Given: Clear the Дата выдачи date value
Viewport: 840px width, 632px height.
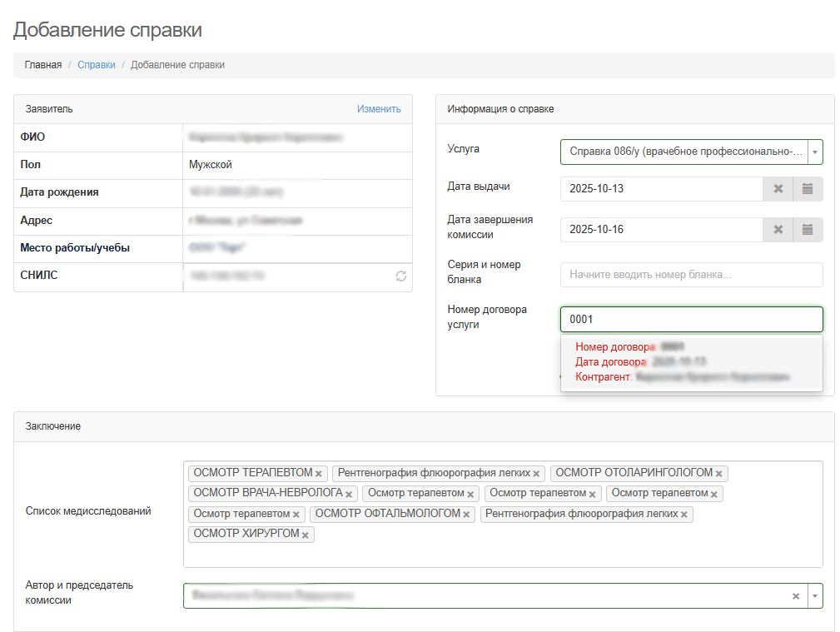Looking at the screenshot, I should tap(778, 189).
